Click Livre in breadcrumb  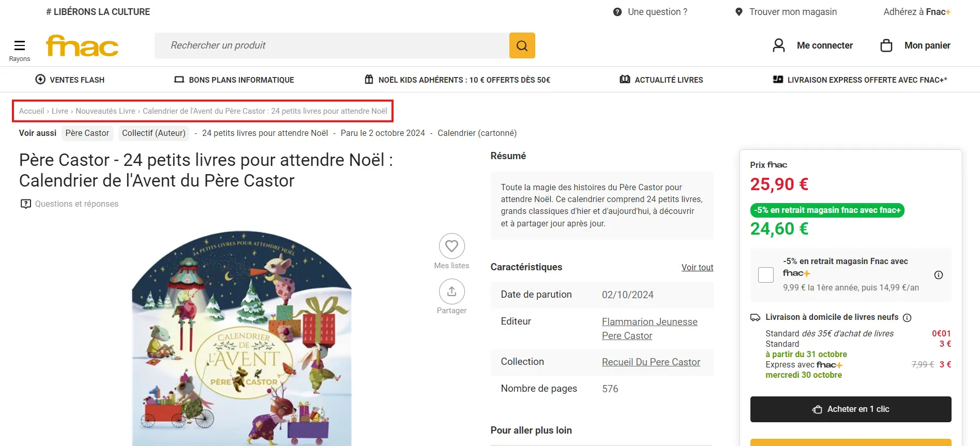60,111
